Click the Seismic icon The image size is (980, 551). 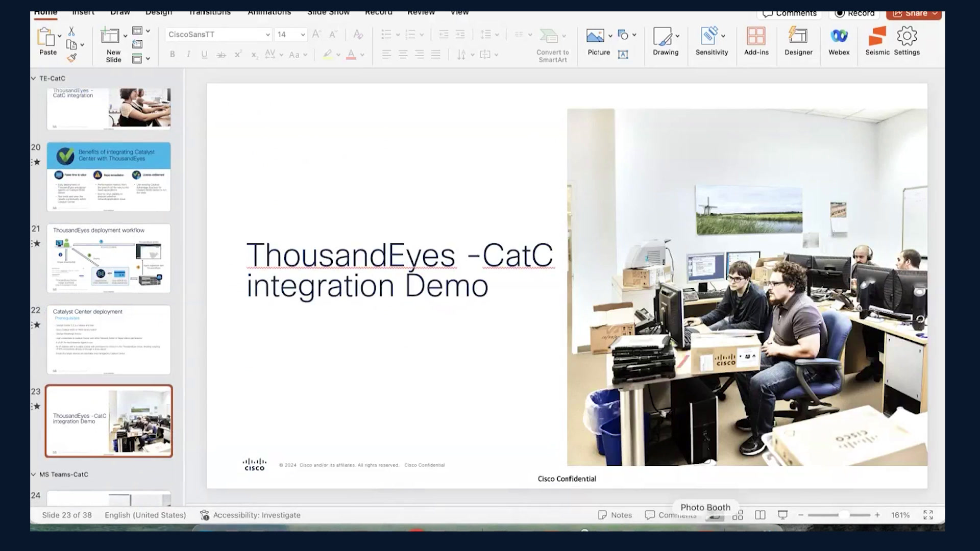coord(877,36)
